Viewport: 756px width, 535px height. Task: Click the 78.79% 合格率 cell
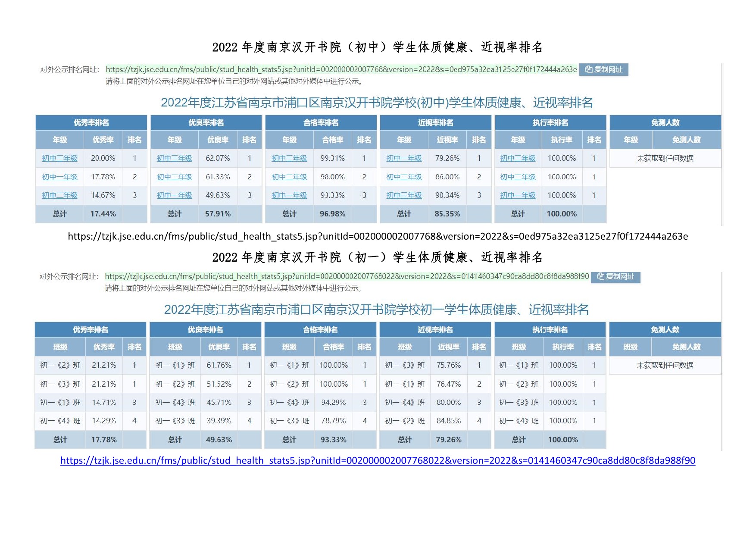pyautogui.click(x=334, y=421)
